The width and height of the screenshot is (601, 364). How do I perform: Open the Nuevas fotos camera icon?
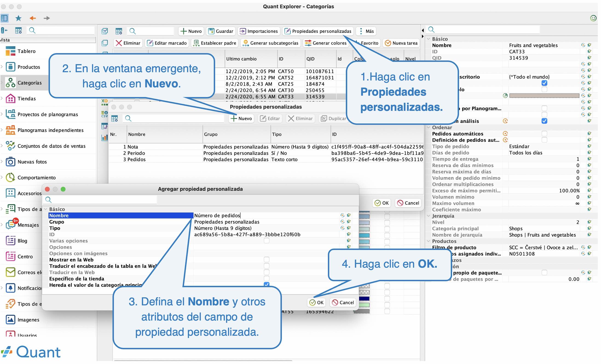click(10, 162)
